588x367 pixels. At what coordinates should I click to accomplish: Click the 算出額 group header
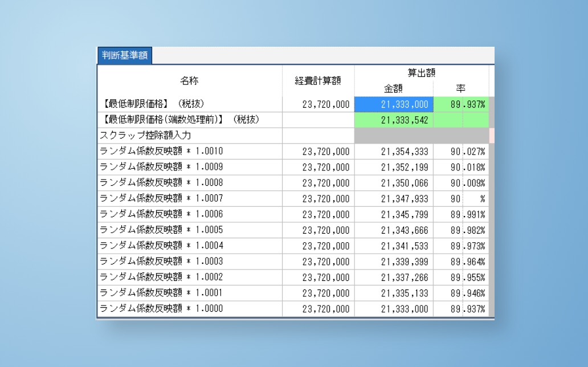point(422,72)
